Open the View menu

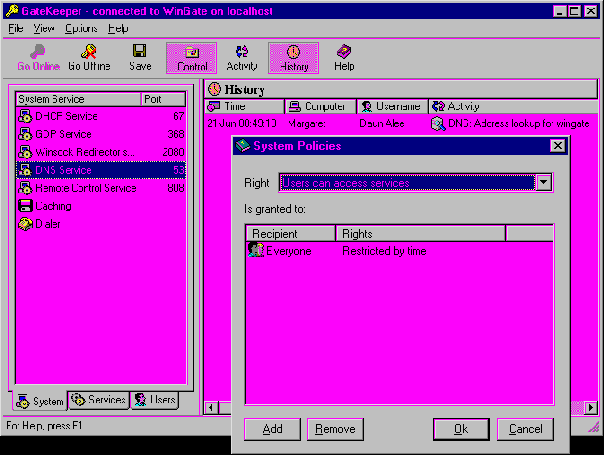click(x=44, y=29)
